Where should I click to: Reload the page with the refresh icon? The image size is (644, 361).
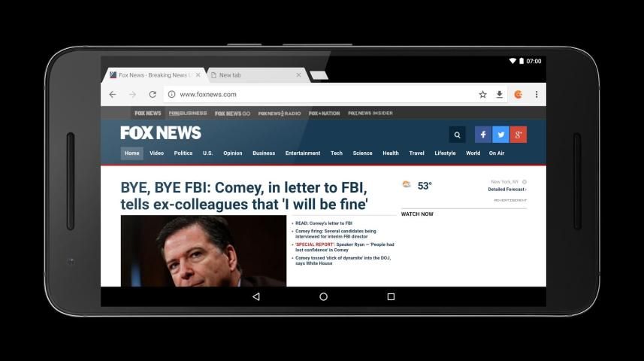[153, 95]
